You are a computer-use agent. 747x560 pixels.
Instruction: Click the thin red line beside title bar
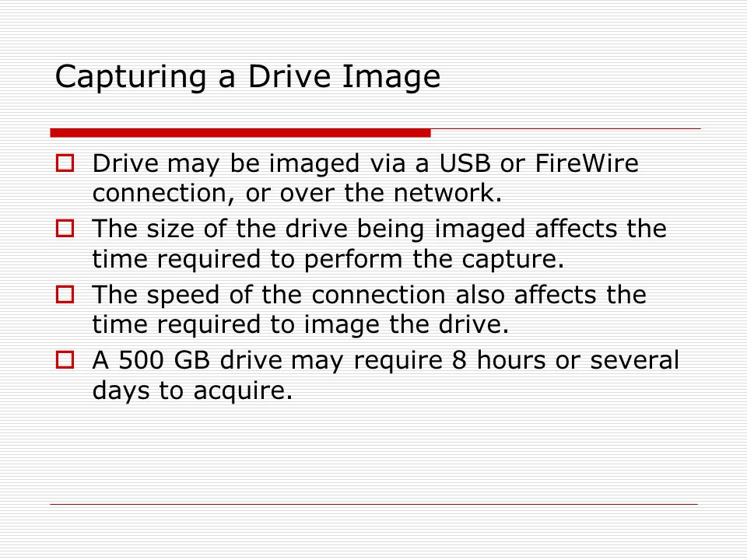(x=566, y=128)
